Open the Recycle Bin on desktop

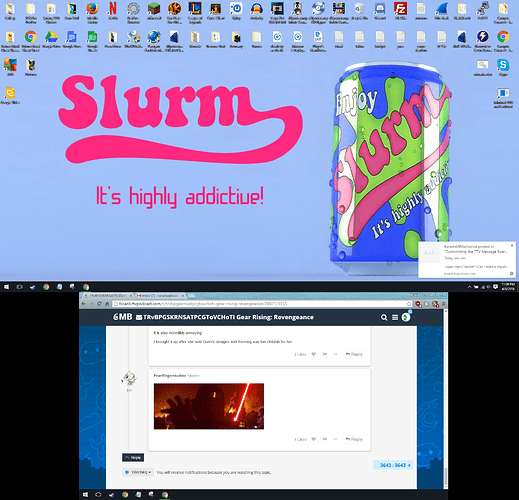tap(359, 12)
